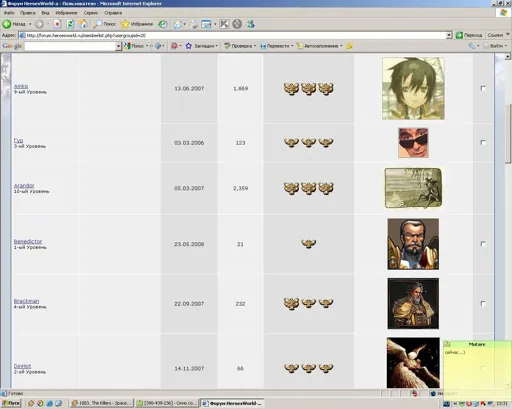Open Поиск with the magnifier icon
Image resolution: width=512 pixels, height=409 pixels.
pyautogui.click(x=105, y=24)
